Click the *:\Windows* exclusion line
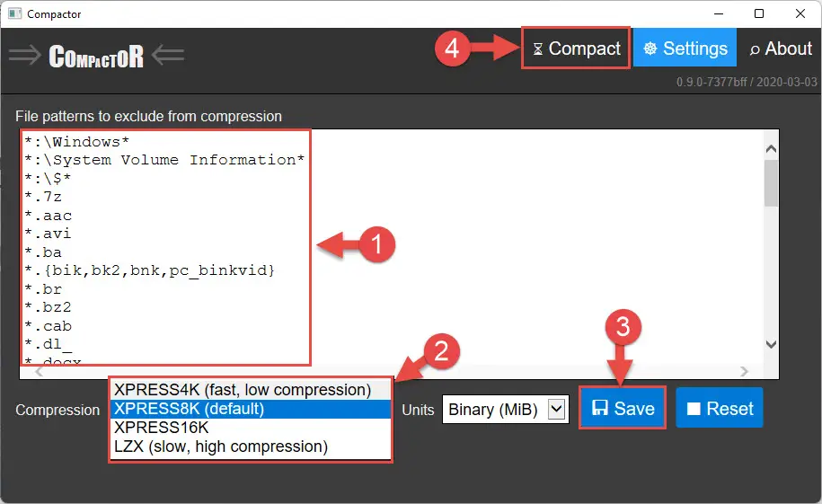Screen dimensions: 822x504 point(76,142)
